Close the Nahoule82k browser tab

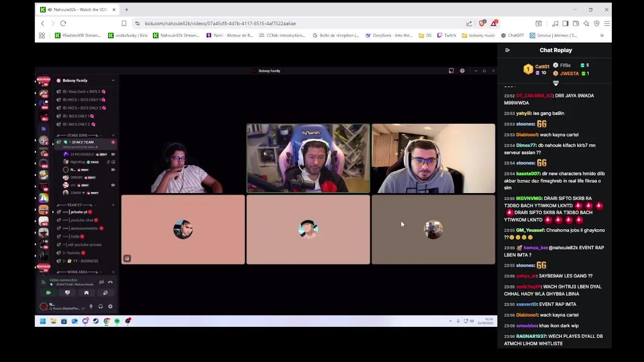coord(114,10)
